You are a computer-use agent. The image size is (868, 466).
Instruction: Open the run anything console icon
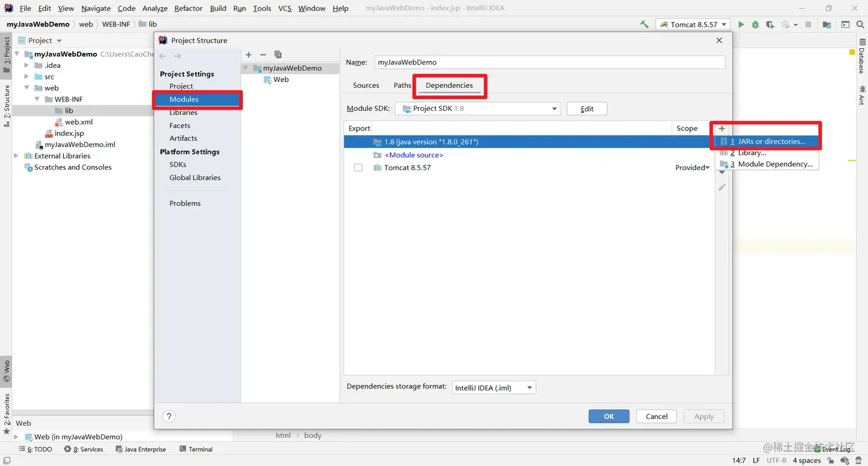click(845, 25)
